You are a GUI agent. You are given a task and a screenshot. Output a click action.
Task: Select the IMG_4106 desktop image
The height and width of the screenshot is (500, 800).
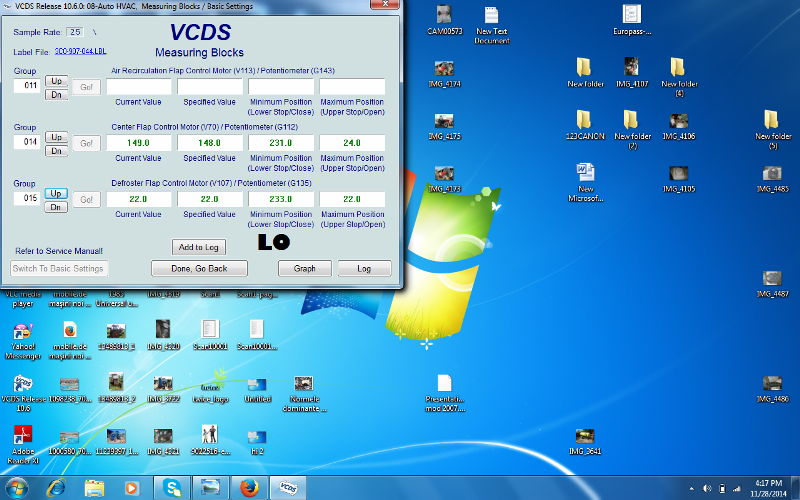click(679, 126)
